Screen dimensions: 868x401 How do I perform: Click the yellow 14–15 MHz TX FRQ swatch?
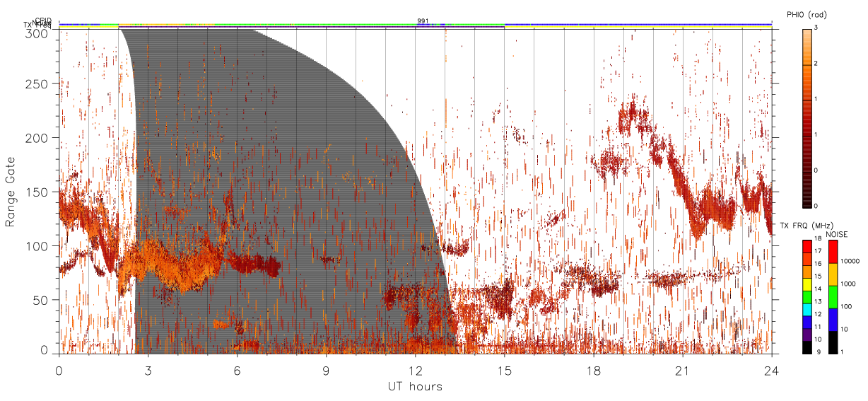(x=807, y=284)
